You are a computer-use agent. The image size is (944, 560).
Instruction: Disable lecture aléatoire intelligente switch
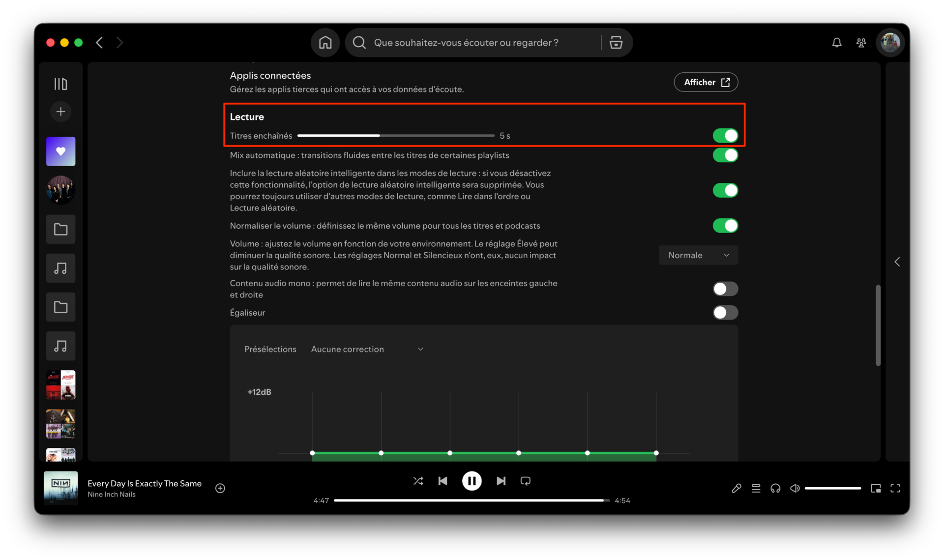725,190
